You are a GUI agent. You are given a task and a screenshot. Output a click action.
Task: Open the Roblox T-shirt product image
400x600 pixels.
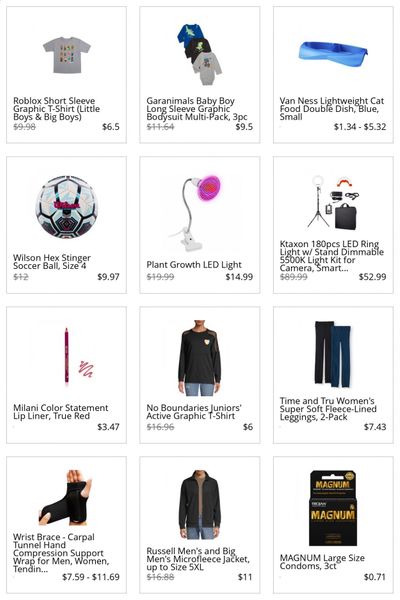point(67,55)
